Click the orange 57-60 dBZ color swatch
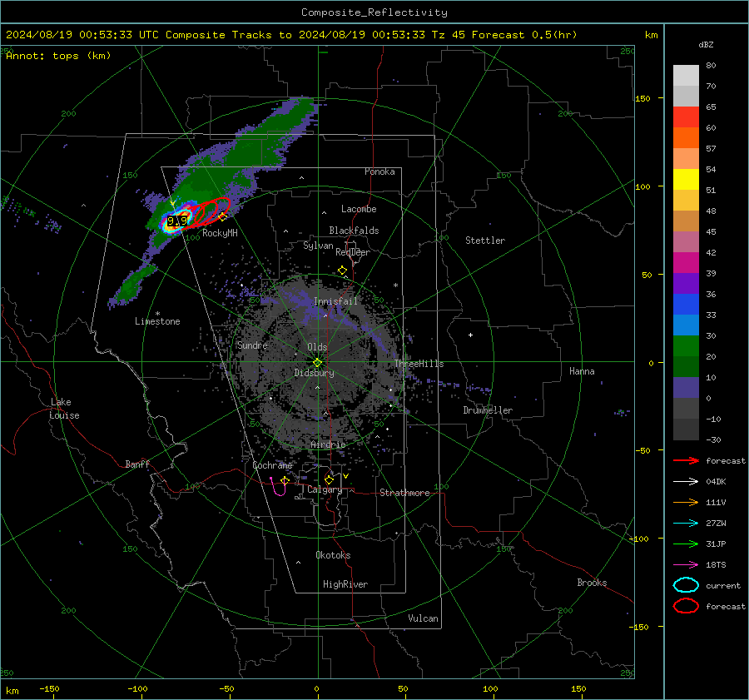Screen dimensions: 749x700 [686, 138]
